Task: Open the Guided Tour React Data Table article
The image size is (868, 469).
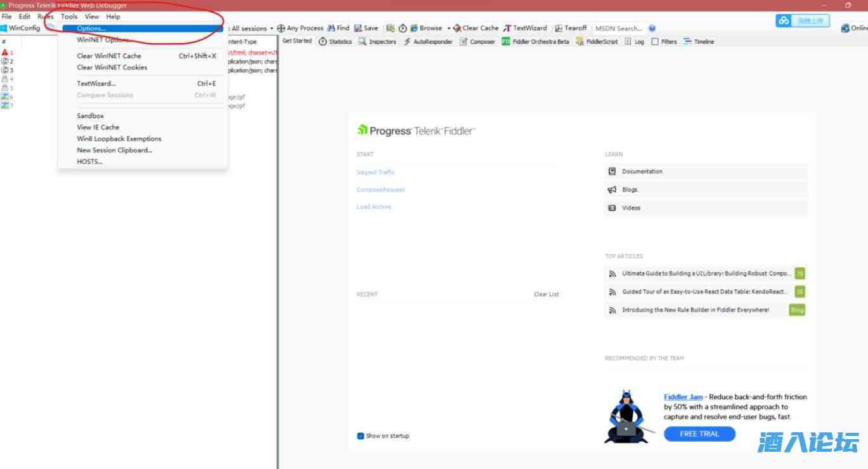Action: [706, 292]
